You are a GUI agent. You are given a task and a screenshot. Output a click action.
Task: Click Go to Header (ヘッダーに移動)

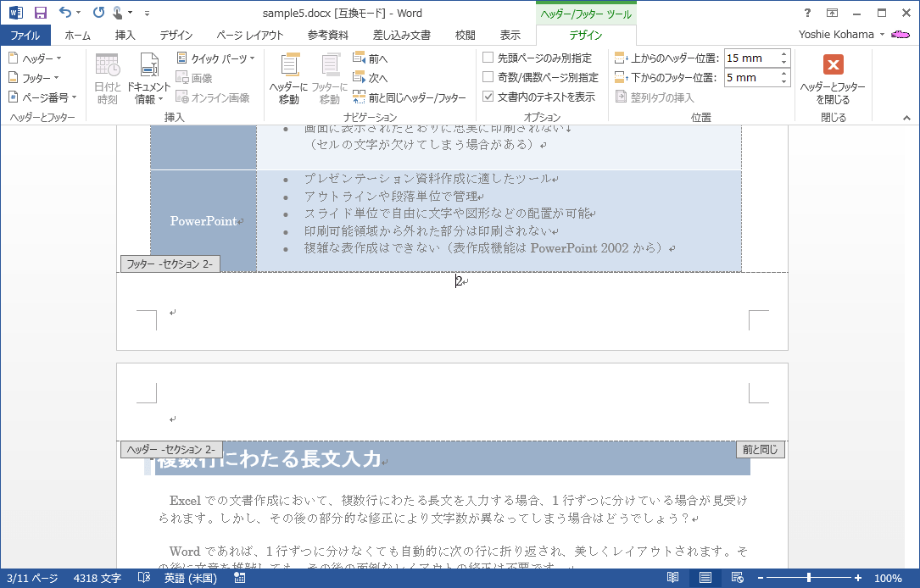tap(288, 79)
